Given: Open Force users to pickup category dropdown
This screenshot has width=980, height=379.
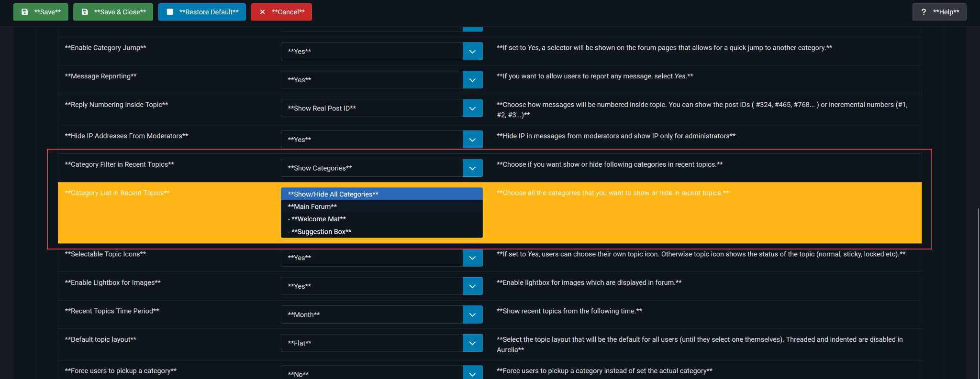Looking at the screenshot, I should tap(472, 373).
